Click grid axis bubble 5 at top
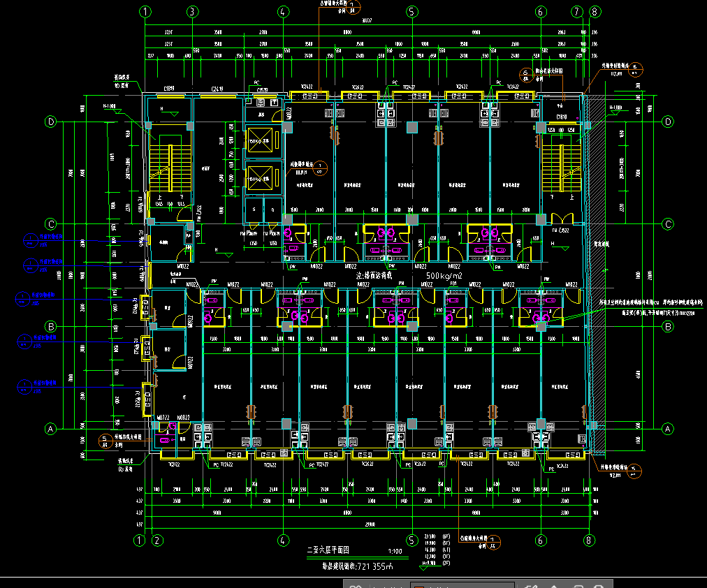The image size is (707, 588). tap(411, 12)
